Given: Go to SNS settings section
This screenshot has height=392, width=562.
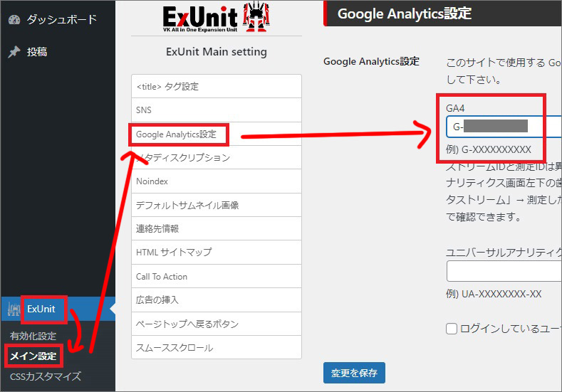Looking at the screenshot, I should point(217,110).
